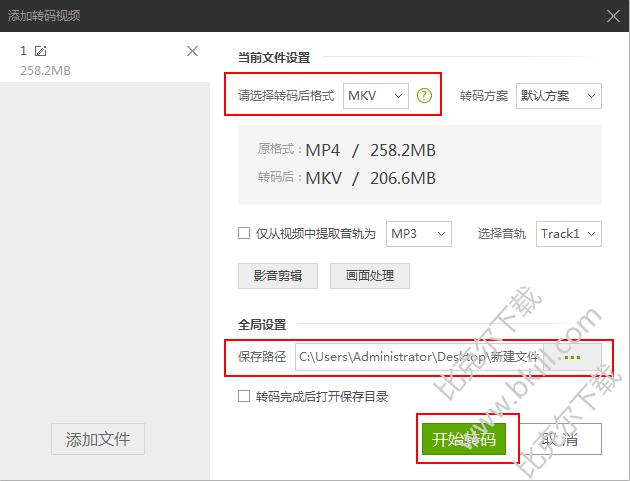Screen dimensions: 630x481
Task: Remove file 1 from the list
Action: [192, 51]
